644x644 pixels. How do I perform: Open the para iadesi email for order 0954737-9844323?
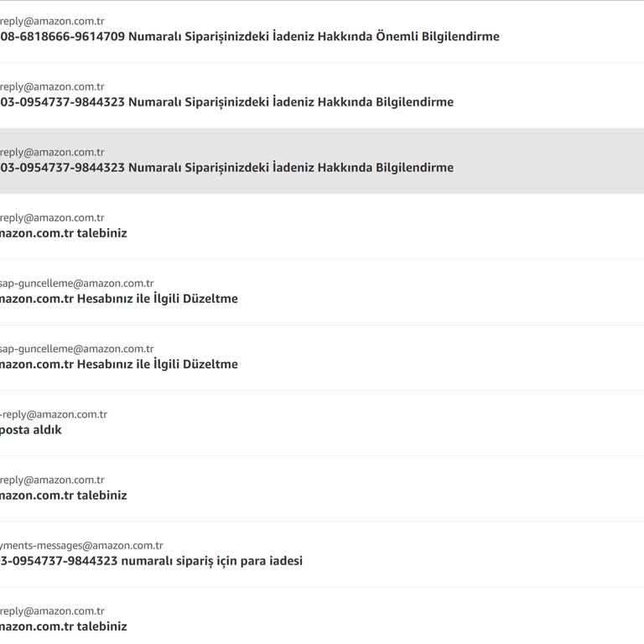tap(322, 554)
